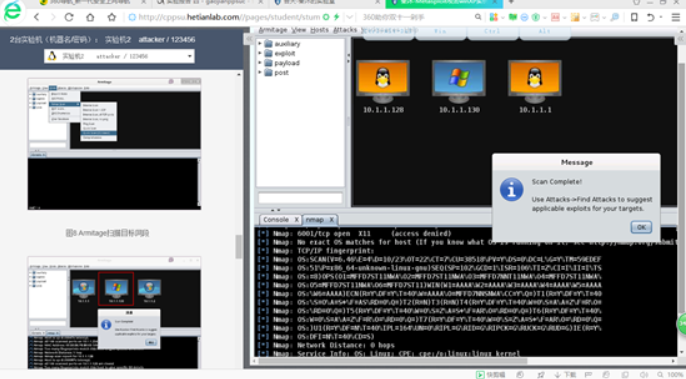Click OK in the Scan Complete message

pos(641,227)
